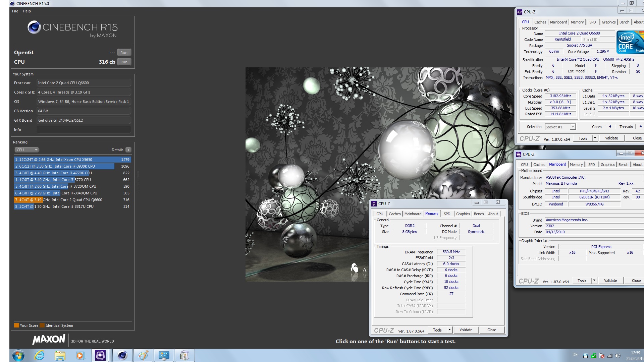Viewport: 644px width, 362px height.
Task: Click the Cinebench icon in title bar
Action: click(12, 3)
